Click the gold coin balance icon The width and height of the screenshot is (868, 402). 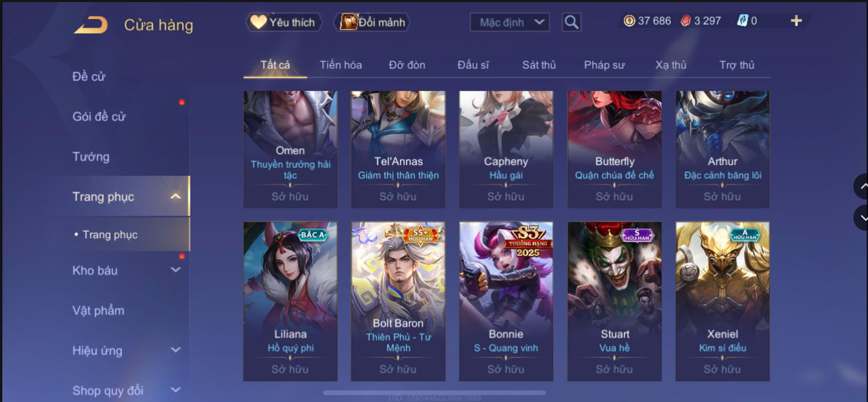pyautogui.click(x=629, y=21)
